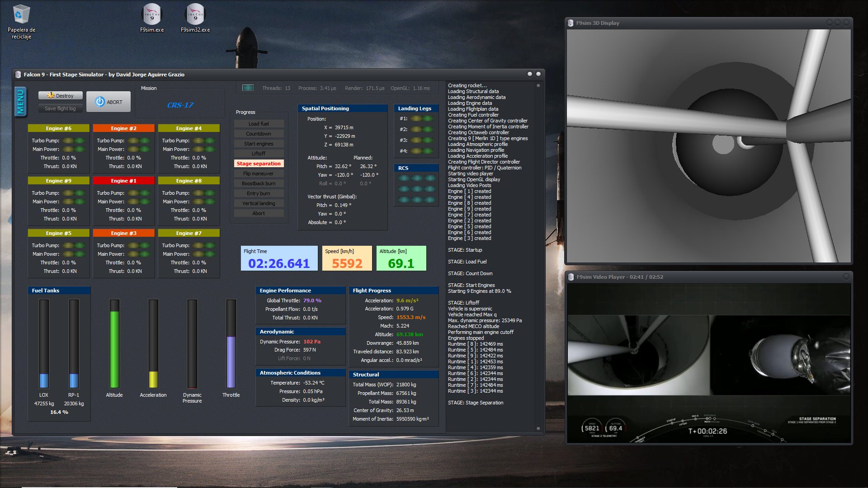Select the highlighted Stage separation step
Viewport: 868px width, 488px height.
(259, 164)
